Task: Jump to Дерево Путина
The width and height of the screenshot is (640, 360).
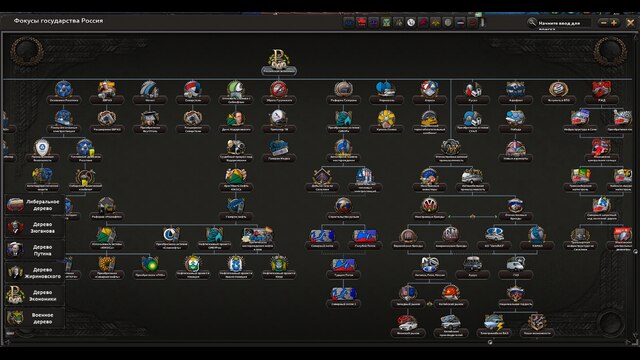Action: pyautogui.click(x=35, y=250)
